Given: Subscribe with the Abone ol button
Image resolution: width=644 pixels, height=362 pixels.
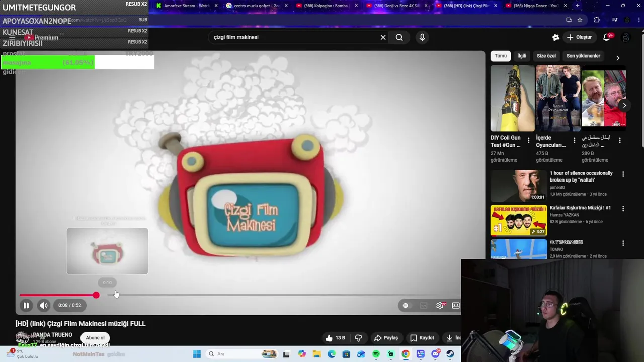Looking at the screenshot, I should 95,338.
